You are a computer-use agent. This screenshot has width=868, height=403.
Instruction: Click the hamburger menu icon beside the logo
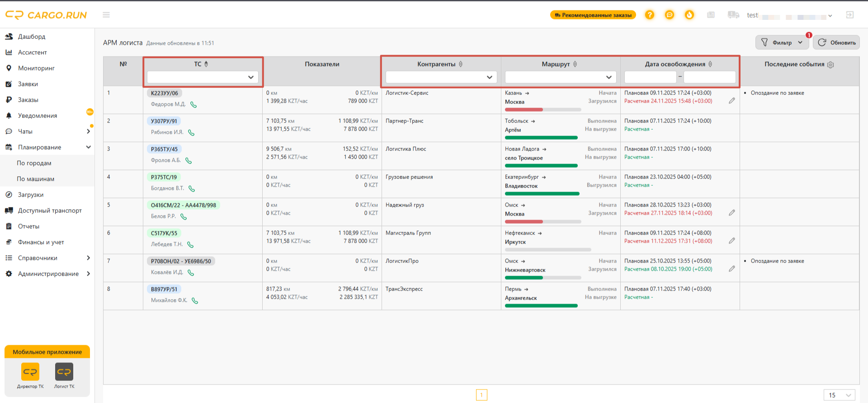[x=106, y=15]
